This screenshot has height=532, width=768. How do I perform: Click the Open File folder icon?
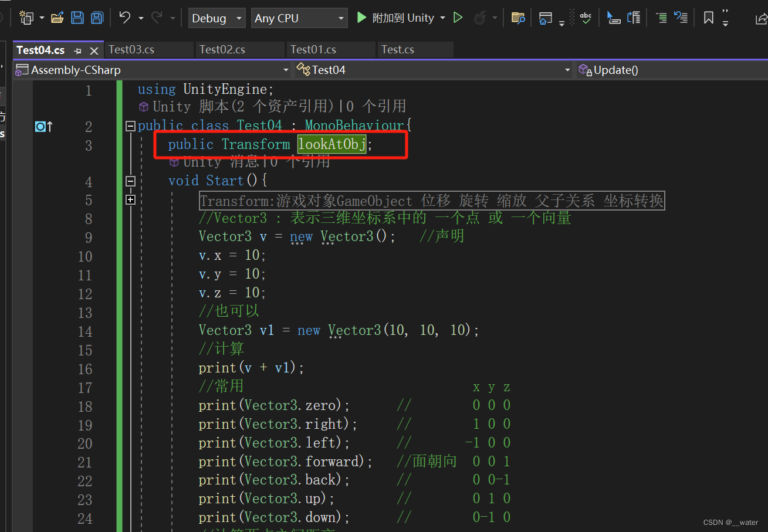pos(57,18)
